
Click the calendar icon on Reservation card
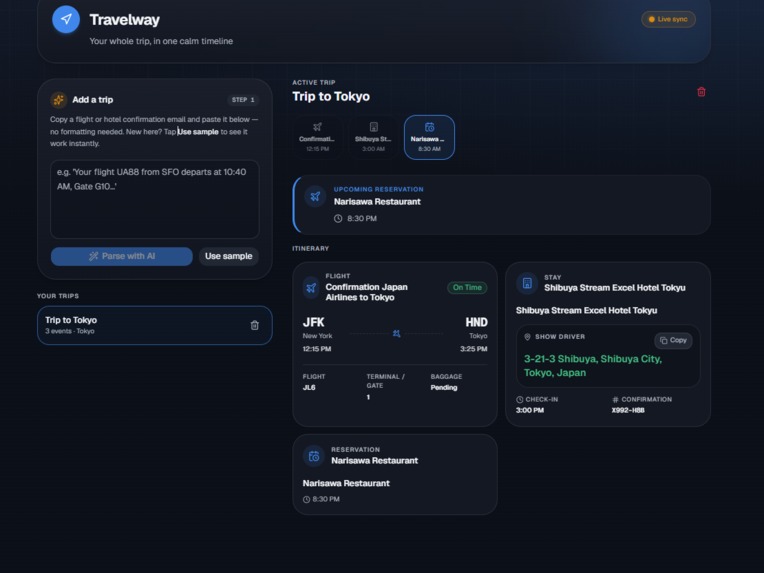coord(314,456)
